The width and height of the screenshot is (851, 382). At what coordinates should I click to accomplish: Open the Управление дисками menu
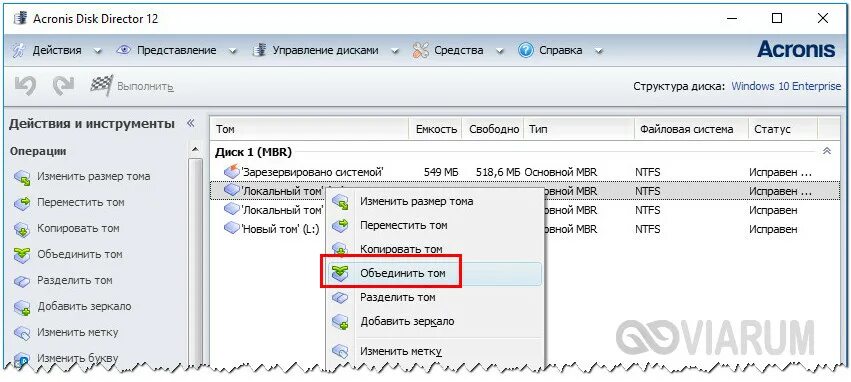click(x=325, y=50)
